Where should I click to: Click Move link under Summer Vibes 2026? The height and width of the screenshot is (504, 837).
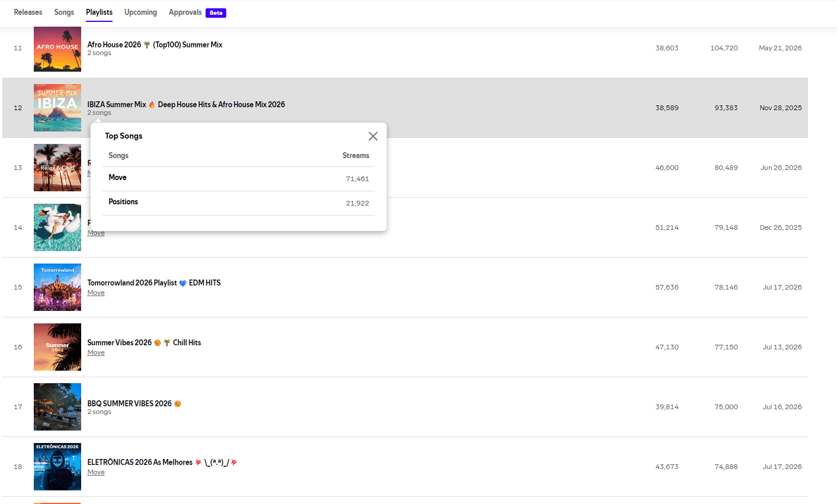[96, 352]
